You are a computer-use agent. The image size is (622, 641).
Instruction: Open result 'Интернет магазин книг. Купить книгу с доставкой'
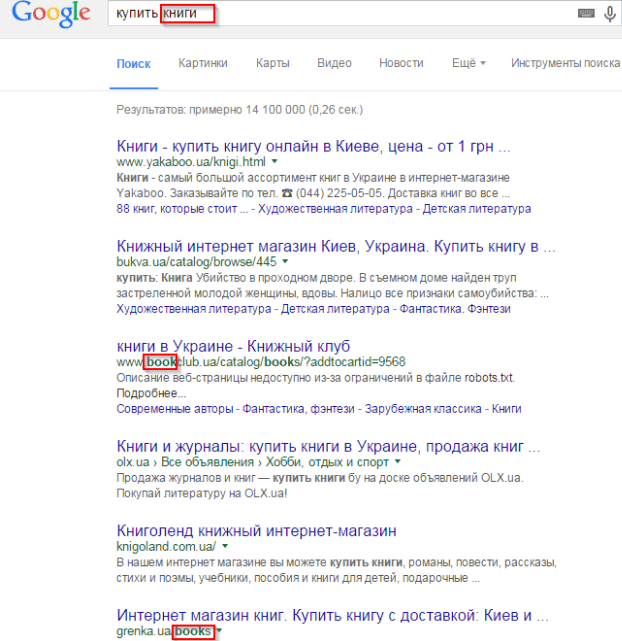pos(332,615)
